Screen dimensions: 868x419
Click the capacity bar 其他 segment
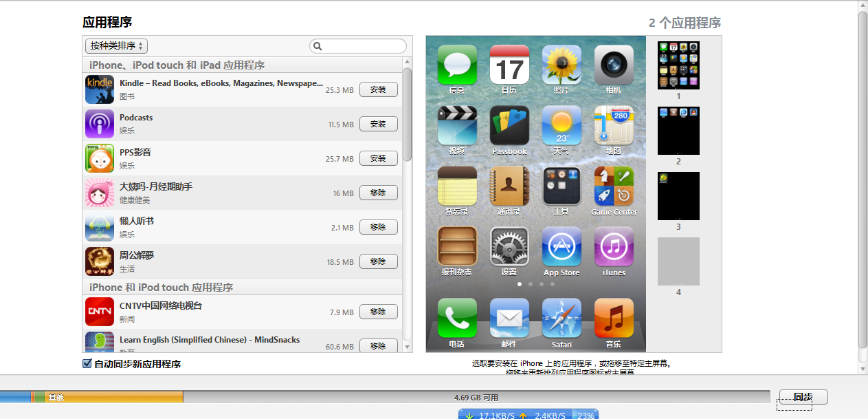pyautogui.click(x=114, y=397)
